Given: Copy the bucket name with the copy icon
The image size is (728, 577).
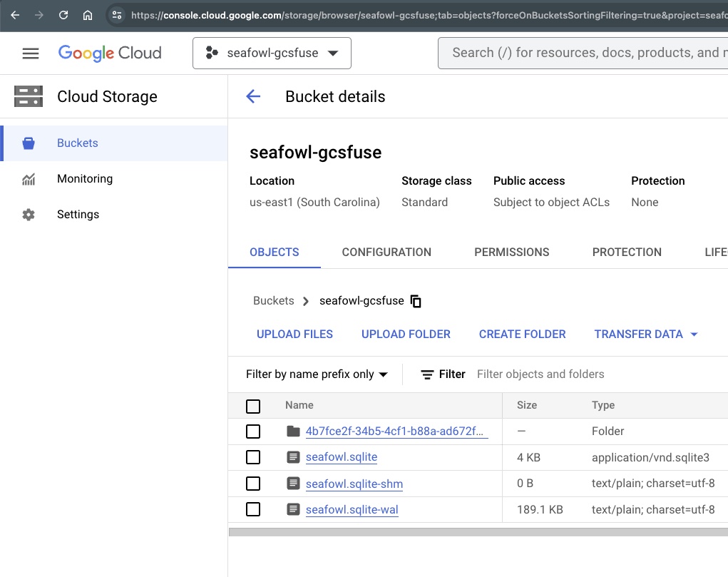Looking at the screenshot, I should point(416,301).
